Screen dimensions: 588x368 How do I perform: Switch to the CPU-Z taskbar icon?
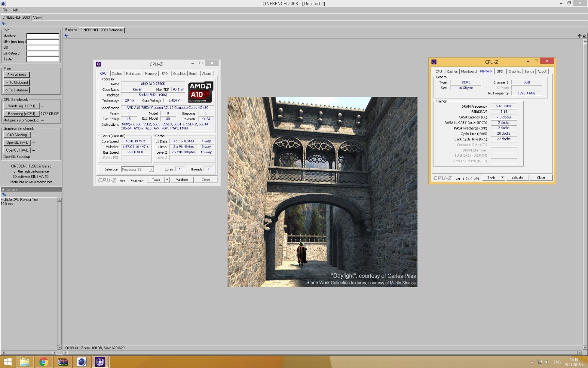(100, 362)
